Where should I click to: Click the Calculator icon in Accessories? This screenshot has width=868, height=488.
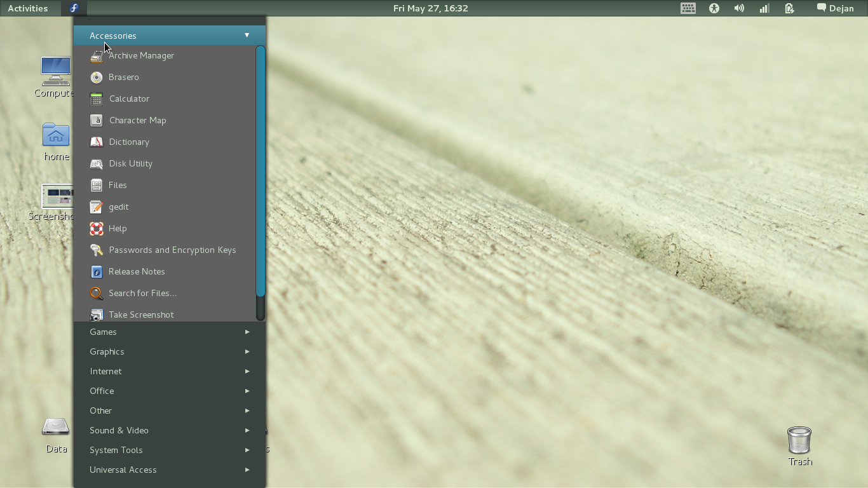coord(97,99)
